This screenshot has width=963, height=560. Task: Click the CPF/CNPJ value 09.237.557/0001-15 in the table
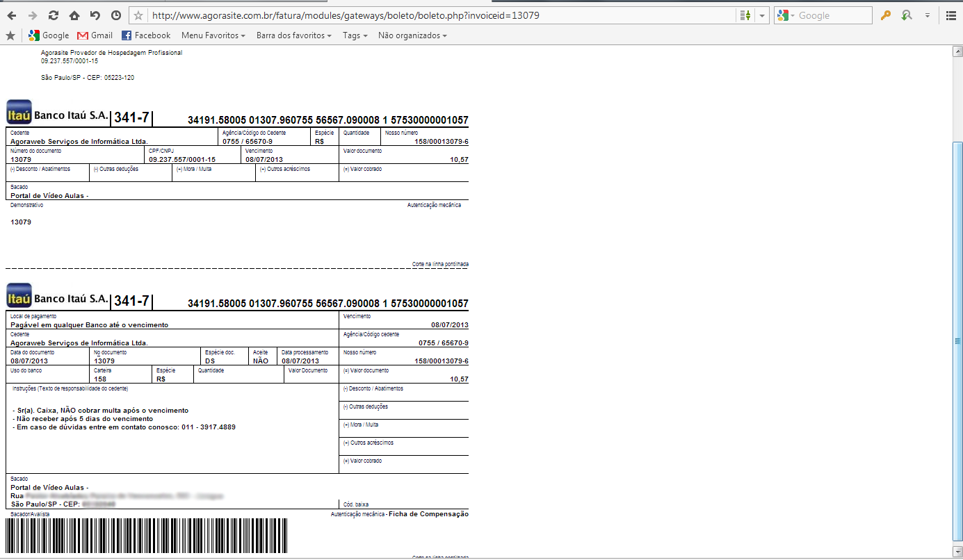click(x=182, y=159)
